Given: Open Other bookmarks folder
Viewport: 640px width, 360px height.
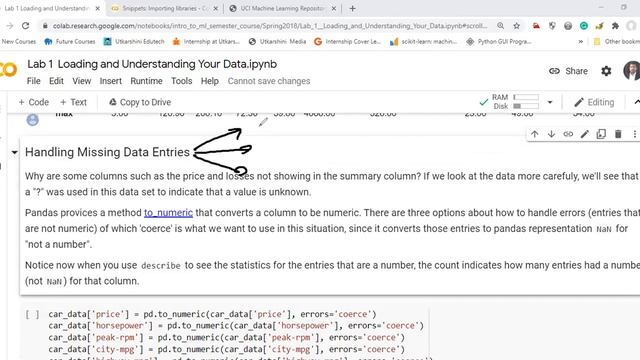Looking at the screenshot, I should click(616, 42).
